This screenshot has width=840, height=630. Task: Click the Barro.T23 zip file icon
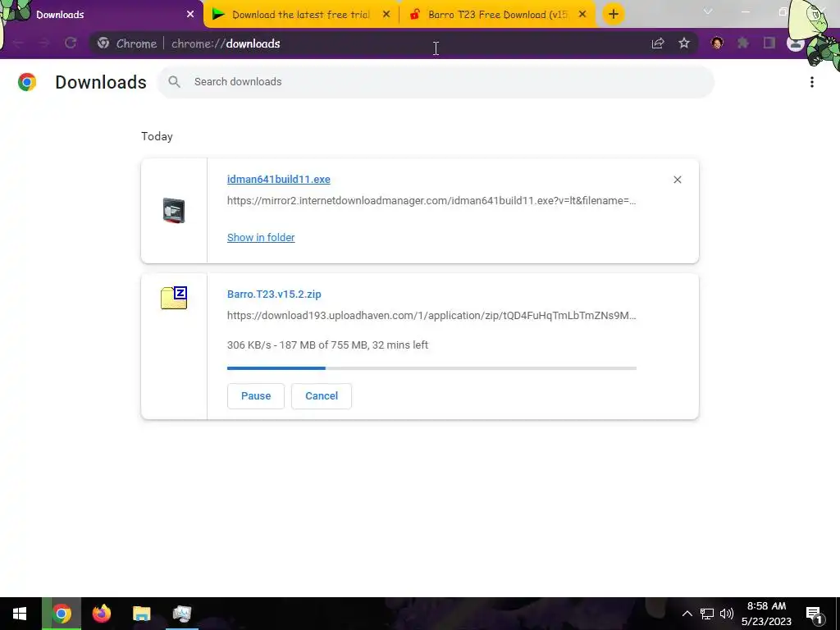pos(174,298)
